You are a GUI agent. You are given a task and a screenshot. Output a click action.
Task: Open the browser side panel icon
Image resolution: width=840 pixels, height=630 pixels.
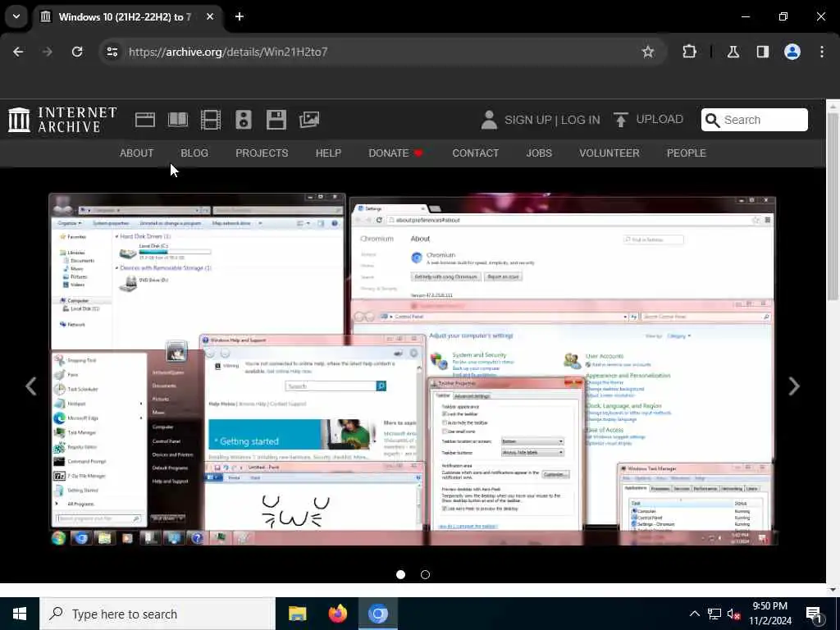pyautogui.click(x=763, y=52)
